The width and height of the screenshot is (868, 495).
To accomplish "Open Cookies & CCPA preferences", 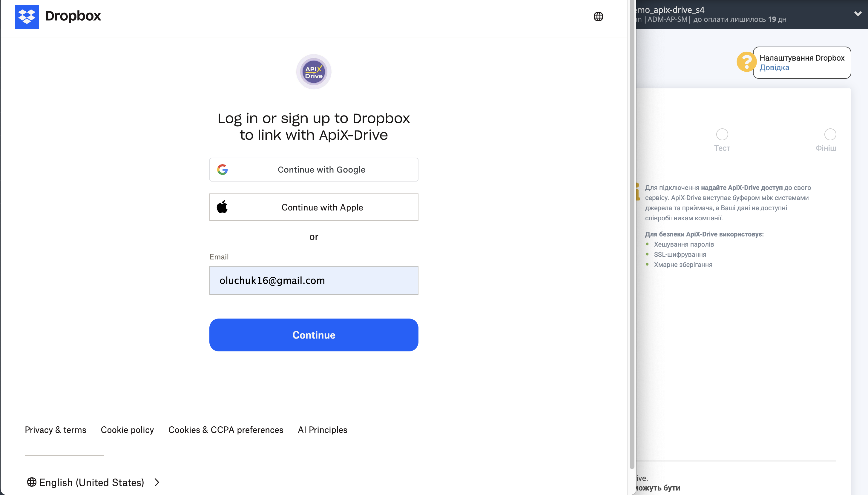I will coord(226,430).
